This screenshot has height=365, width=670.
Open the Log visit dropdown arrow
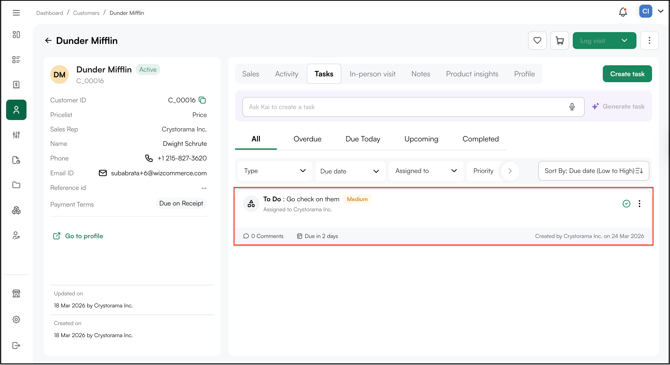coord(624,41)
